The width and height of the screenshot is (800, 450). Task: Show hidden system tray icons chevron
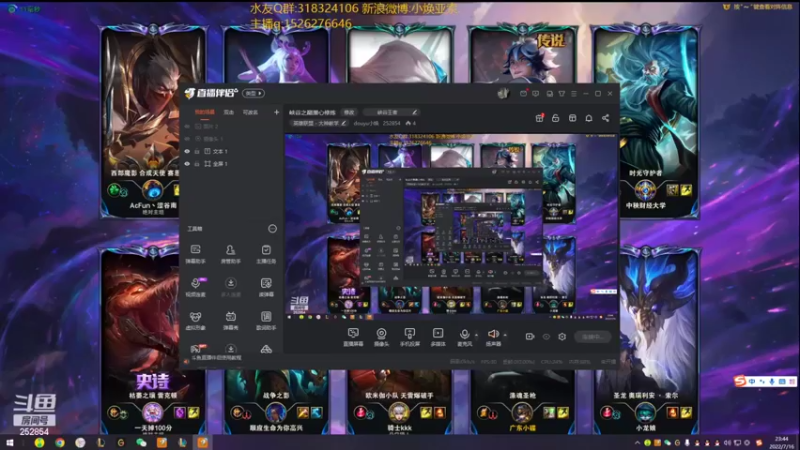pos(637,443)
